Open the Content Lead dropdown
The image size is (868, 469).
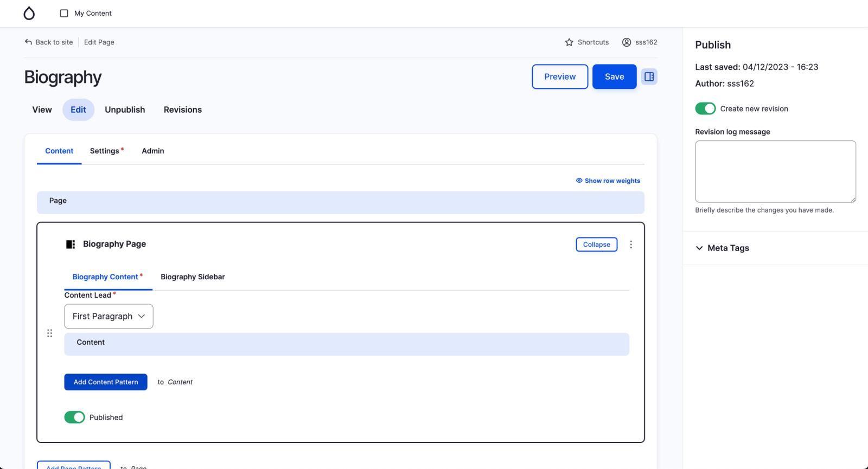108,316
